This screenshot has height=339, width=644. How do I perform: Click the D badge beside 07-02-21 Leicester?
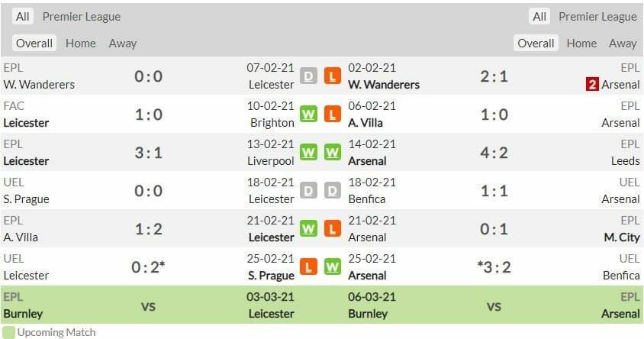pos(309,76)
